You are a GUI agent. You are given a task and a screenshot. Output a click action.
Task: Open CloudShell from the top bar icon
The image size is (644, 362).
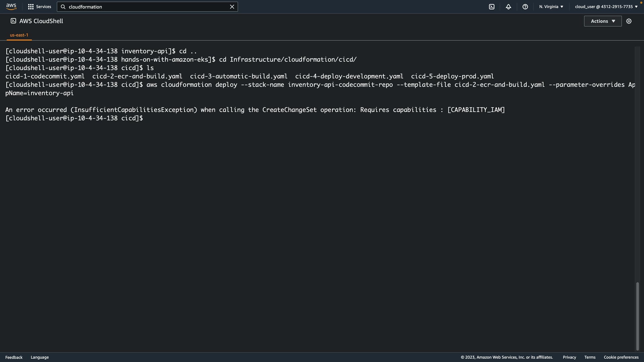tap(492, 7)
